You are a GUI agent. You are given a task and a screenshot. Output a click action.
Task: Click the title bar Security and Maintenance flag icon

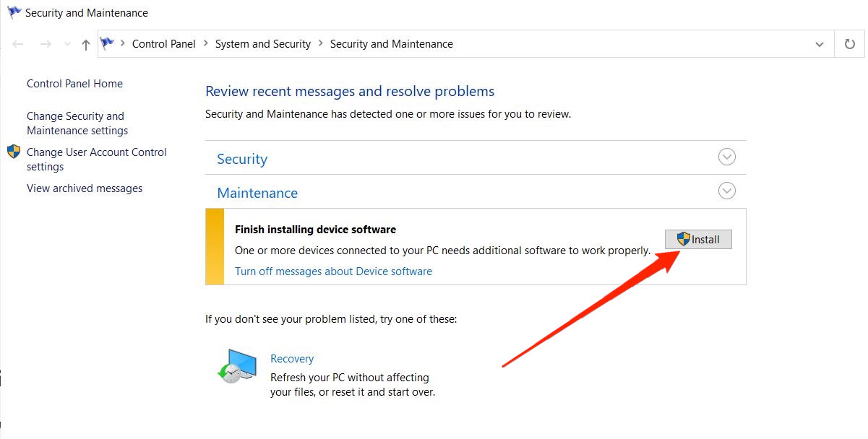click(x=14, y=12)
